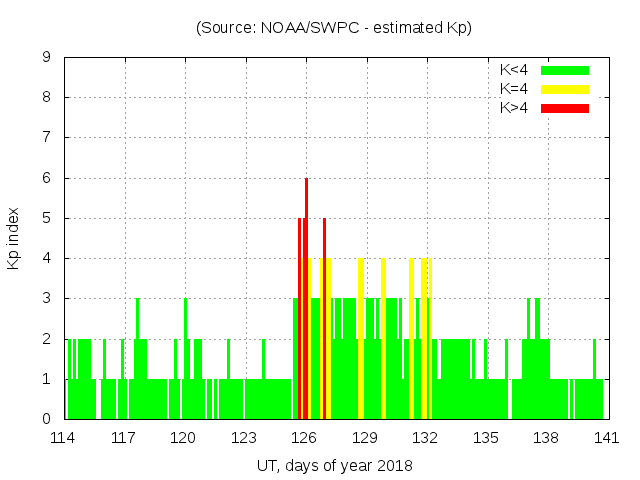Click x-axis tick label 138
Viewport: 640px width, 480px height.
(545, 437)
